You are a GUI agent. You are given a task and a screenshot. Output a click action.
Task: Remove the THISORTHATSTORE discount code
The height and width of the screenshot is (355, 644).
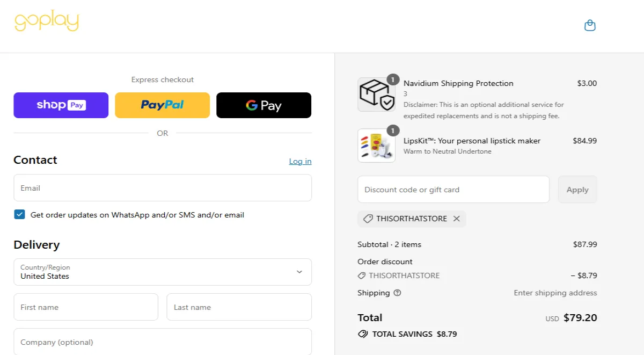[x=457, y=219]
